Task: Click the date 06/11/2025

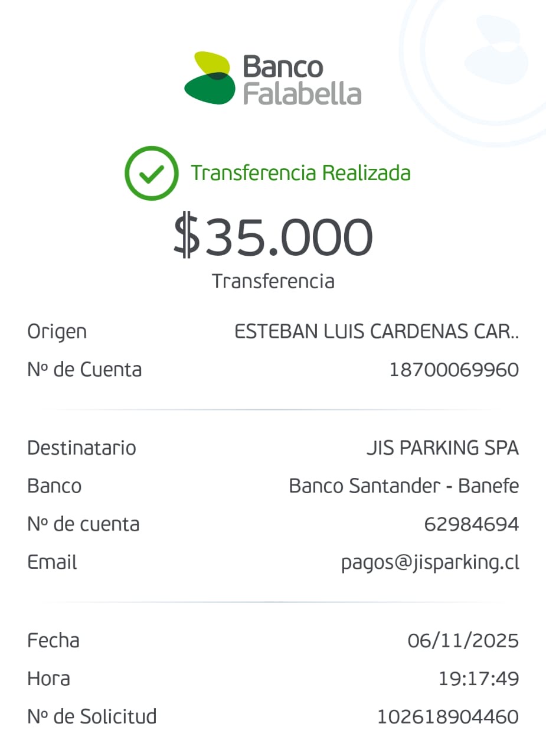Action: pyautogui.click(x=463, y=640)
